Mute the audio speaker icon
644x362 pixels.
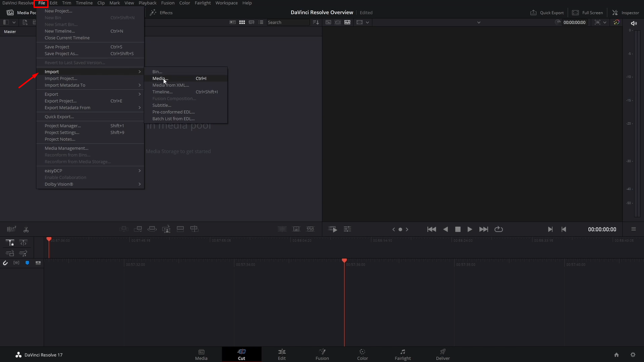tap(633, 23)
